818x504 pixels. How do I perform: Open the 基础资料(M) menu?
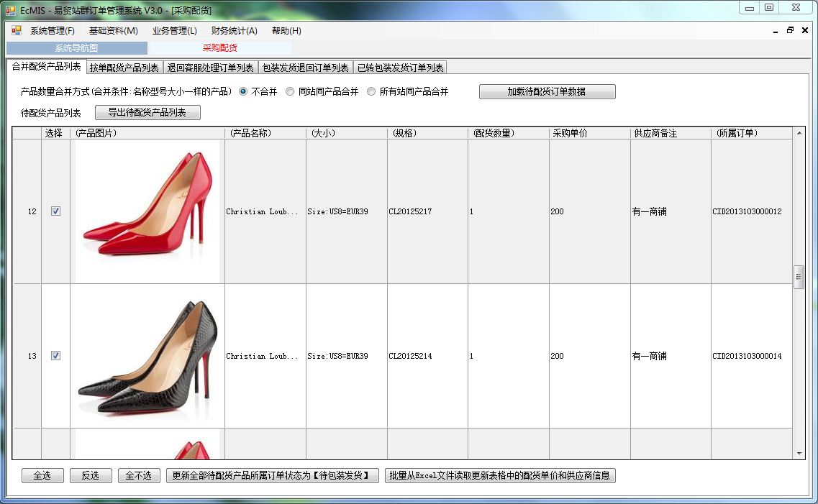tap(113, 31)
